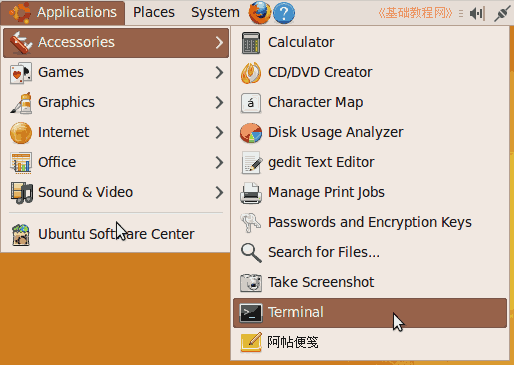Click the Graphics paintbrush icon

(x=21, y=103)
